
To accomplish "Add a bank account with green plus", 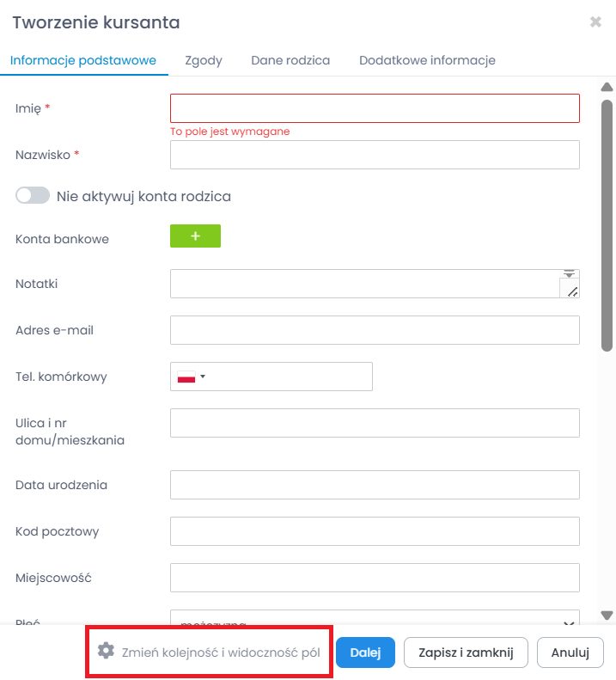I will pyautogui.click(x=195, y=236).
